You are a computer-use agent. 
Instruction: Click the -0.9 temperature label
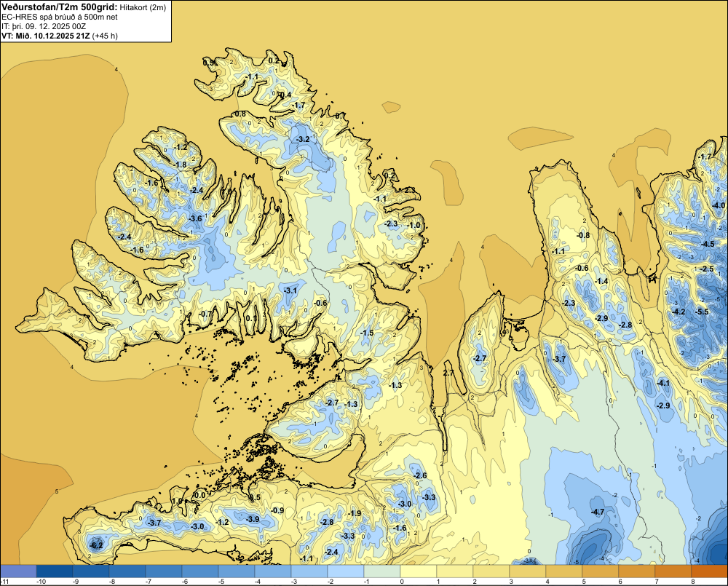point(277,510)
